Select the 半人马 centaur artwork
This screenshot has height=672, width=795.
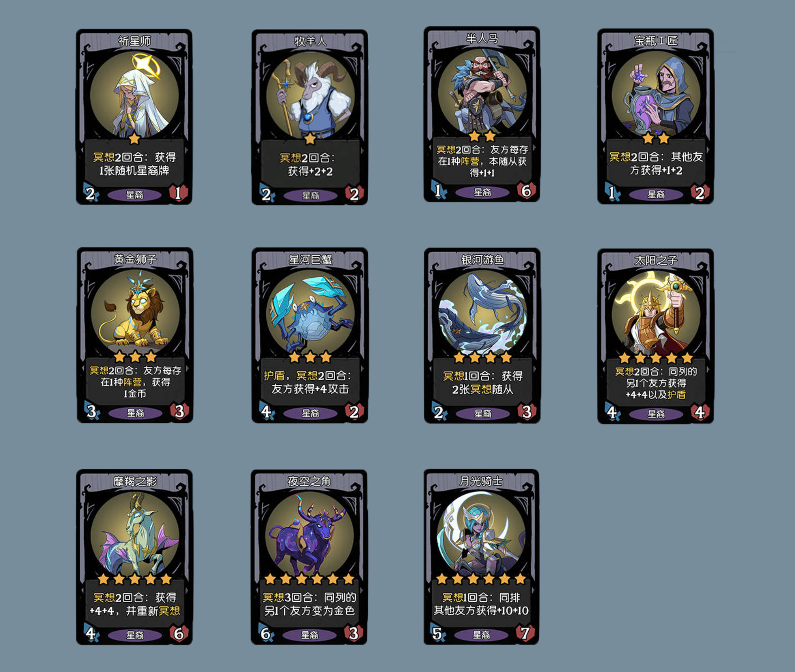pyautogui.click(x=482, y=92)
